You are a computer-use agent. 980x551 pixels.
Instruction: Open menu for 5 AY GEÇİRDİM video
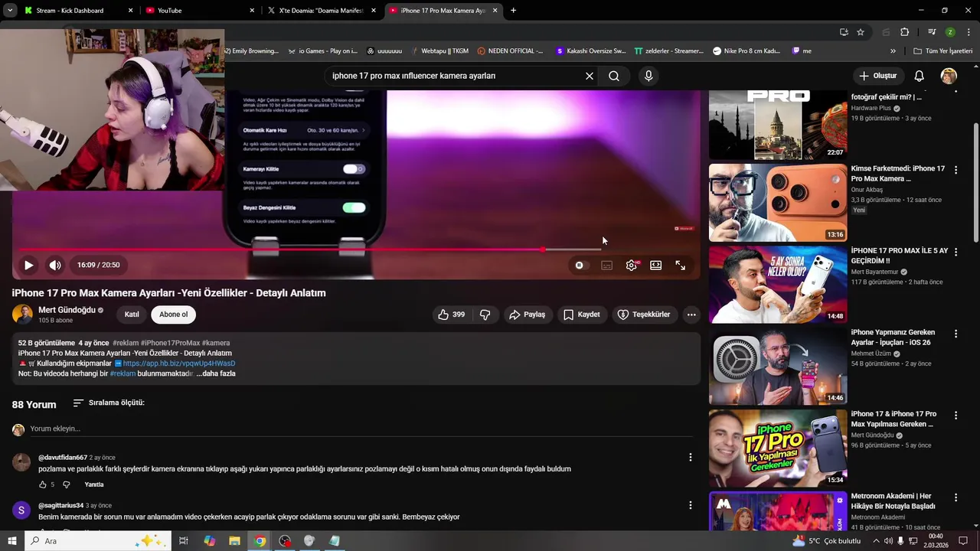pos(955,252)
